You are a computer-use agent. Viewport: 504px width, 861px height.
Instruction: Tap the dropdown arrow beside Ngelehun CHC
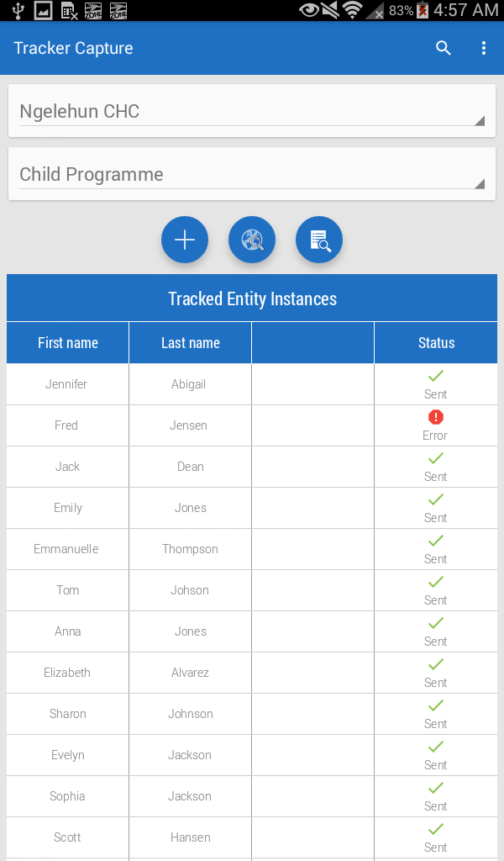[x=480, y=121]
